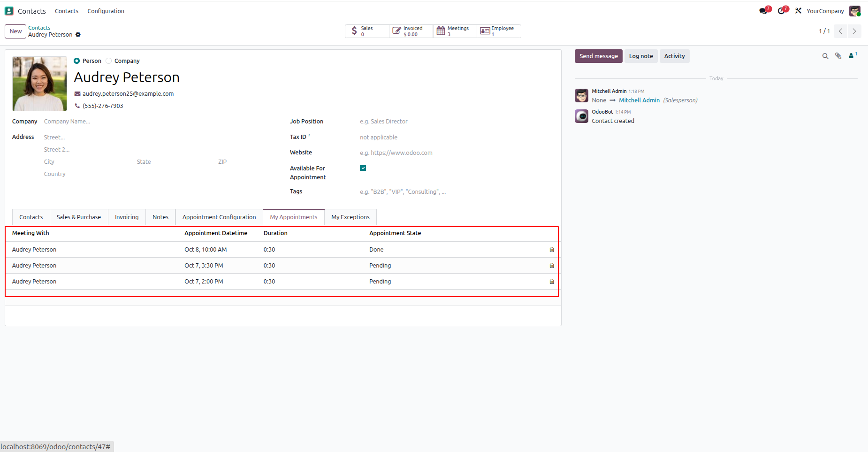The image size is (868, 452).
Task: Go to previous record arrow
Action: click(x=841, y=31)
